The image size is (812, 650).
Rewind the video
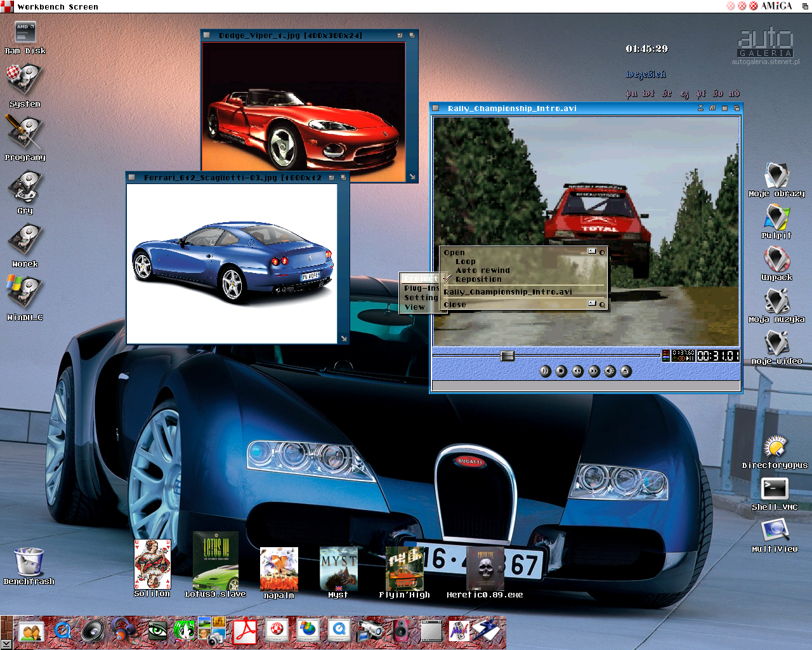click(577, 371)
